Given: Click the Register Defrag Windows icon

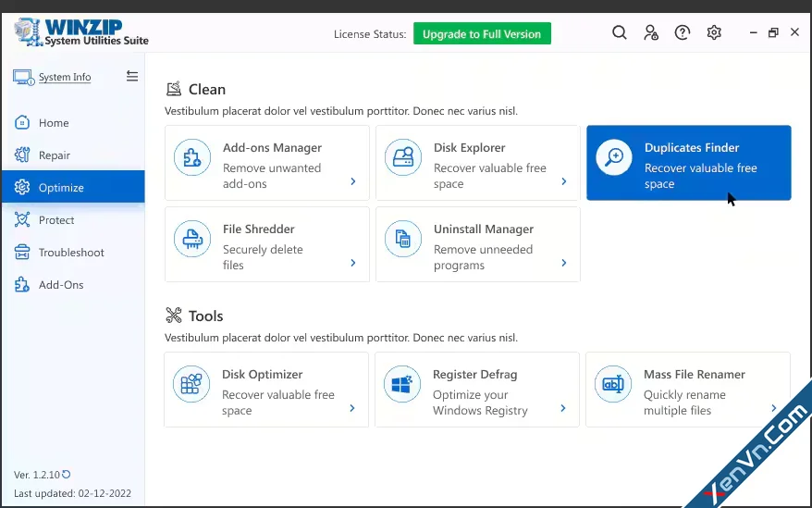Looking at the screenshot, I should (402, 384).
